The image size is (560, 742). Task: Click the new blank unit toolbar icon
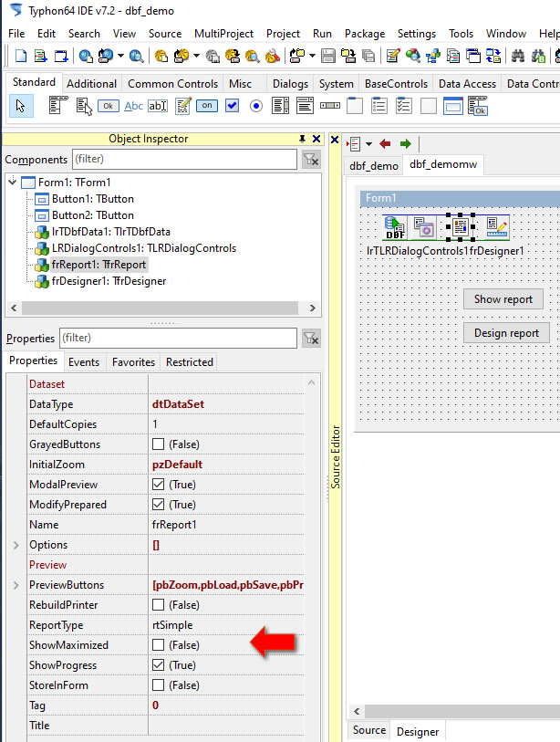21,56
